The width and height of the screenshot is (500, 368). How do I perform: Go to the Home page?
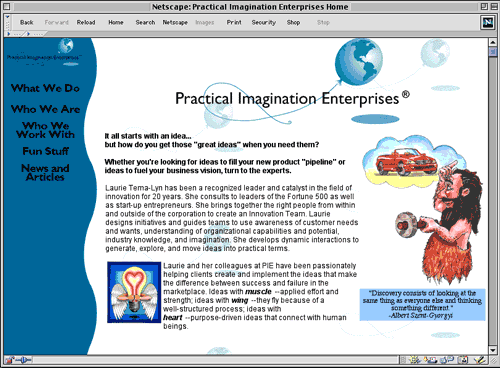(x=116, y=22)
